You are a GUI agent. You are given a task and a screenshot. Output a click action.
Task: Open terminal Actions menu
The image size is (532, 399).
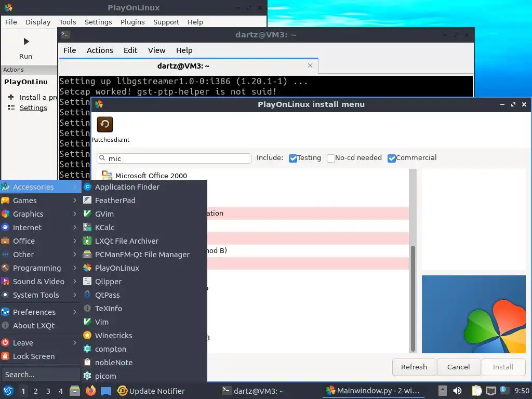100,50
